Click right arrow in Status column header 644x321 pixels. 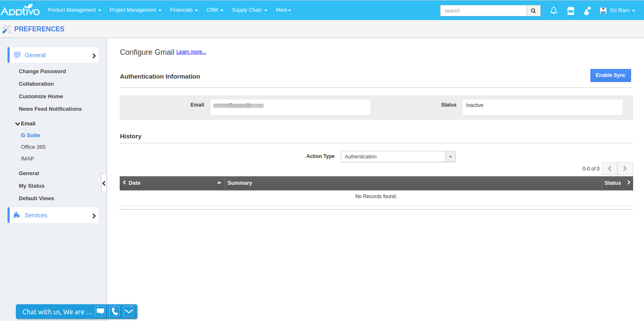(629, 183)
